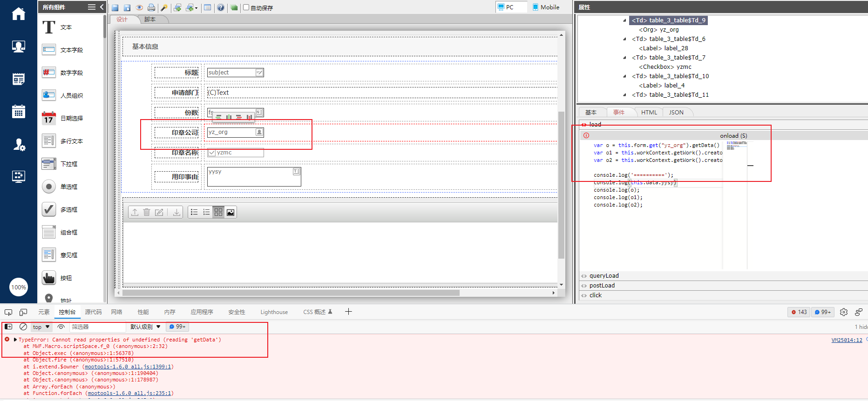Select the 单选框 radio component
Screen dimensions: 868x401
69,187
